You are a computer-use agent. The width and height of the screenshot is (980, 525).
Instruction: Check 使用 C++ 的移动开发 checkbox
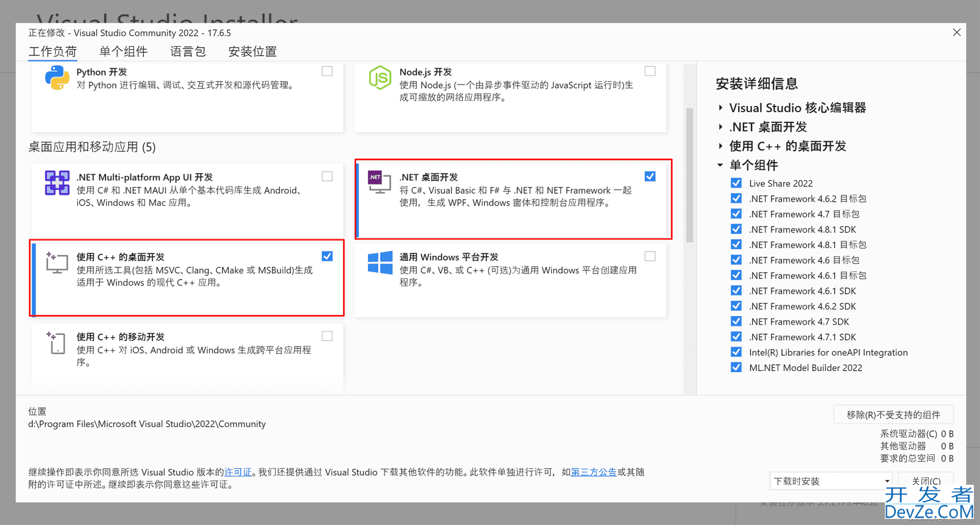(327, 336)
